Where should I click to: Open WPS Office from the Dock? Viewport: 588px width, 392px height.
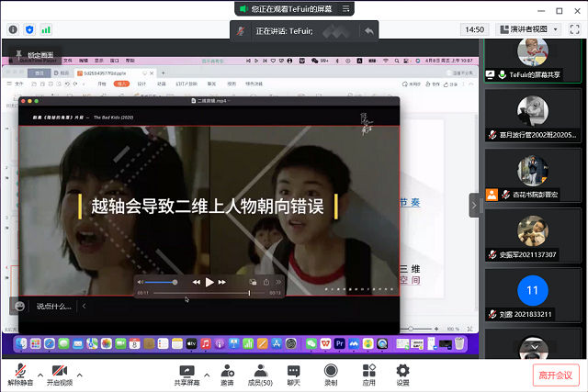(x=325, y=343)
